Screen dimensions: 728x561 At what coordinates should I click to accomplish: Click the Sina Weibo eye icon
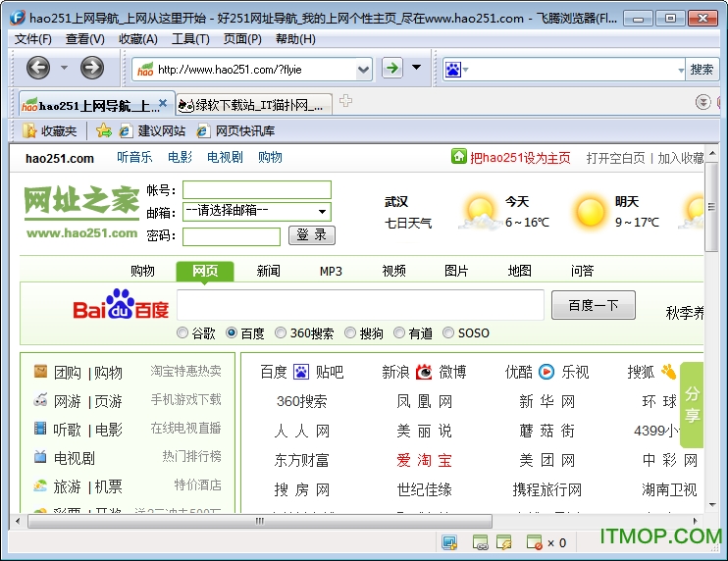tap(424, 372)
